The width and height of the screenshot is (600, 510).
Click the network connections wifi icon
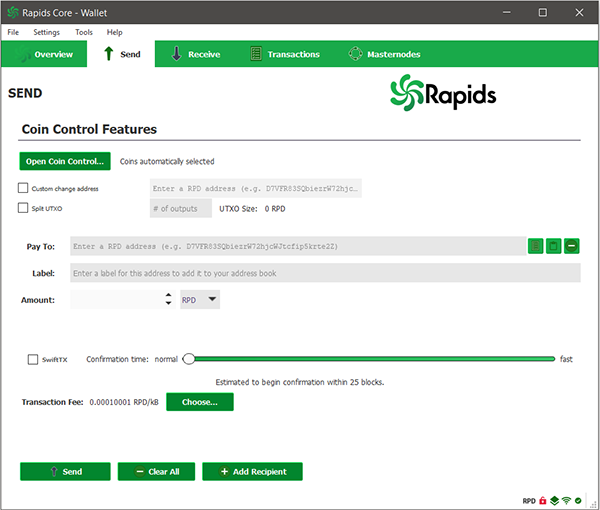567,500
